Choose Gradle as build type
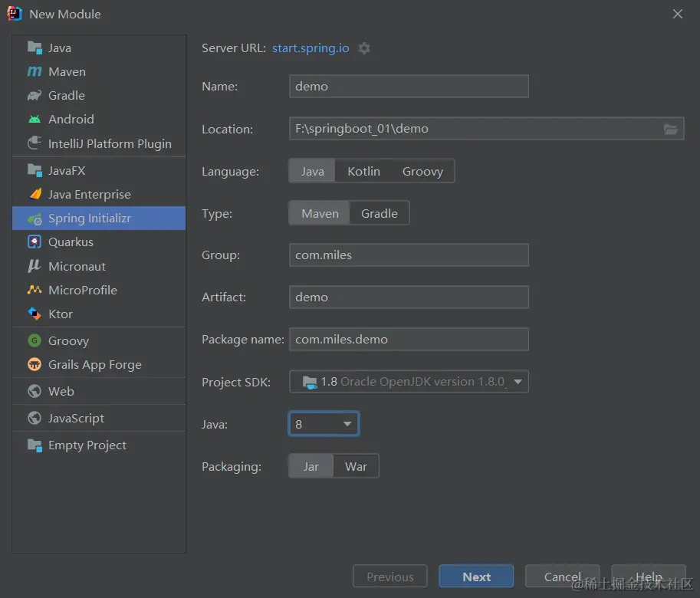Screen dimensions: 700x598 tap(379, 213)
